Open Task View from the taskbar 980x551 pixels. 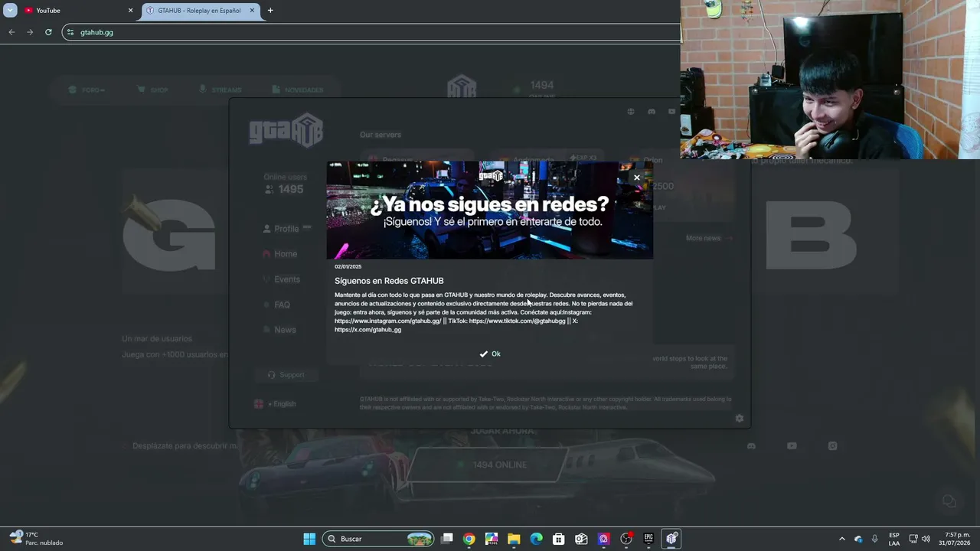click(x=447, y=539)
